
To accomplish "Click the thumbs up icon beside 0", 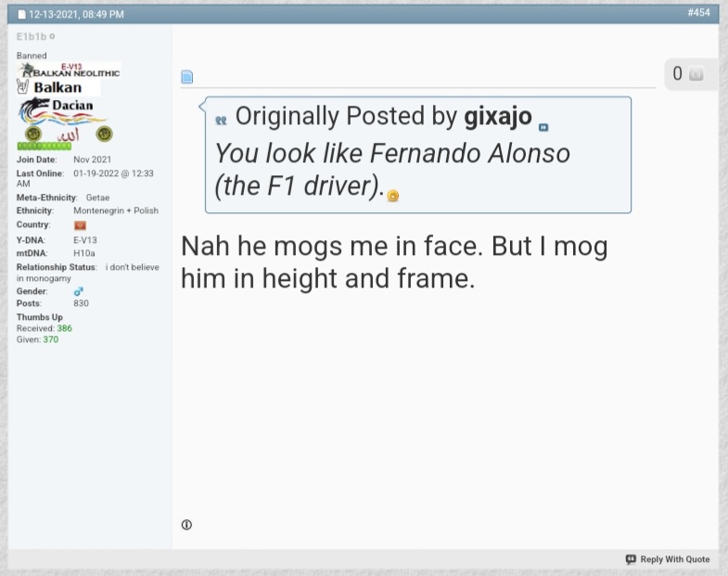I will 696,74.
